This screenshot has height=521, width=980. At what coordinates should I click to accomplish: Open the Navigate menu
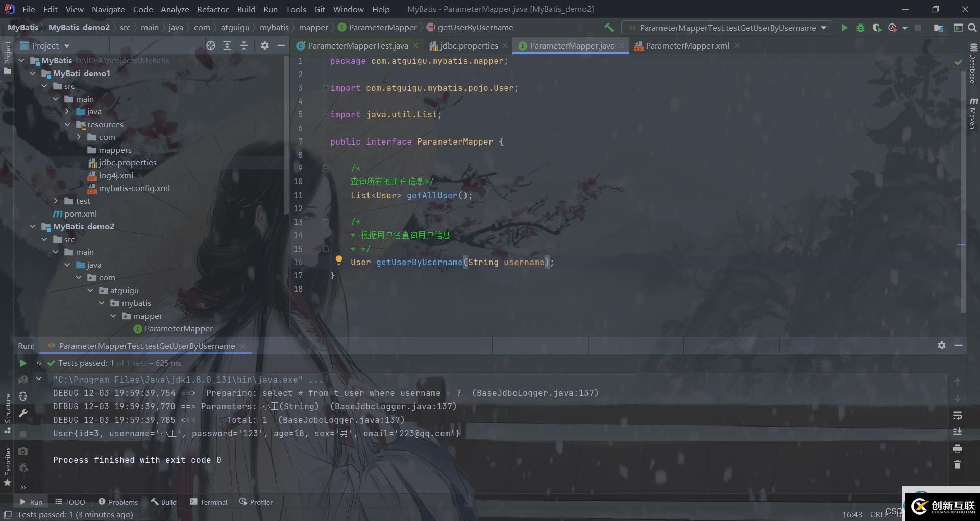108,9
